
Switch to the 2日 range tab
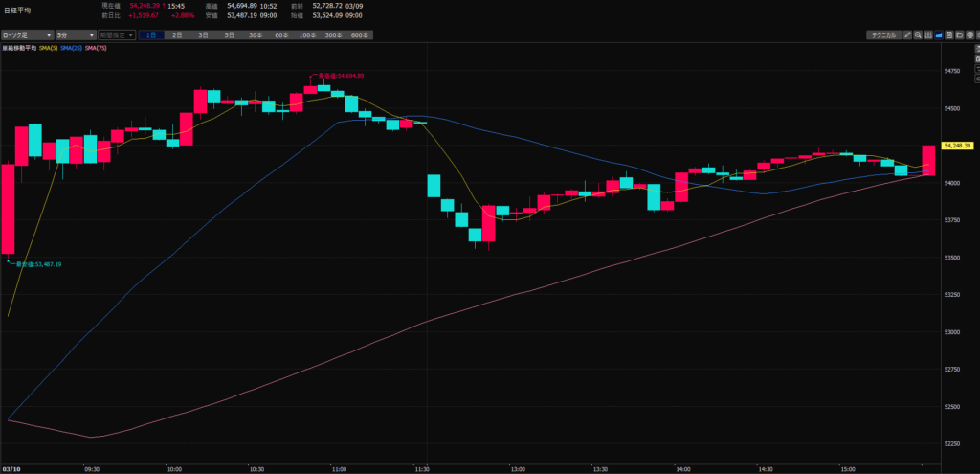[x=178, y=35]
